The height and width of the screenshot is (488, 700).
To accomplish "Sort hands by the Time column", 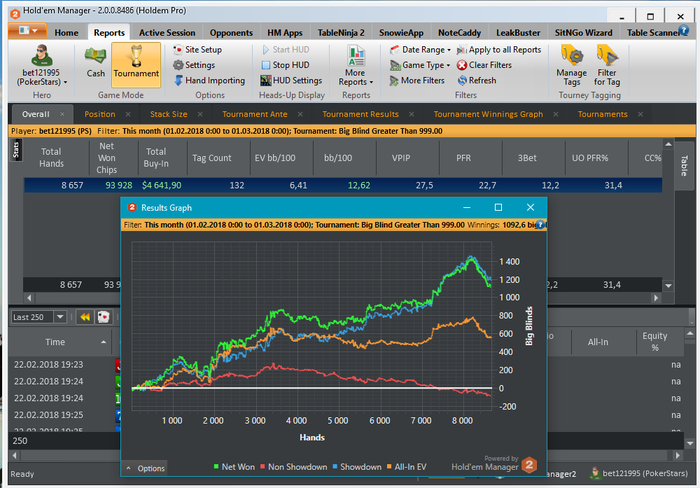I will [x=55, y=342].
